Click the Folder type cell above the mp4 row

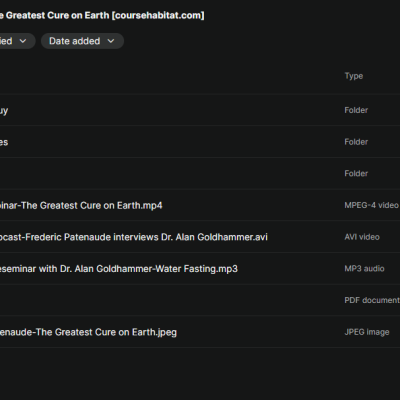tap(356, 174)
